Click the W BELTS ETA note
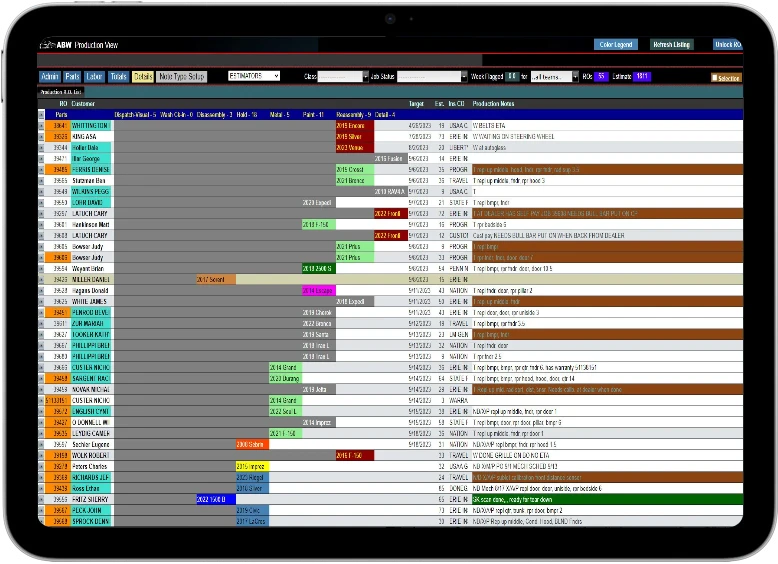 [x=489, y=126]
